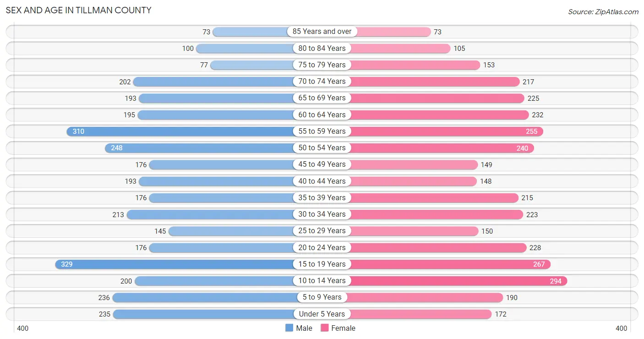This screenshot has height=339, width=644.
Task: Click the 40 to 44 Years label pill
Action: 322,181
